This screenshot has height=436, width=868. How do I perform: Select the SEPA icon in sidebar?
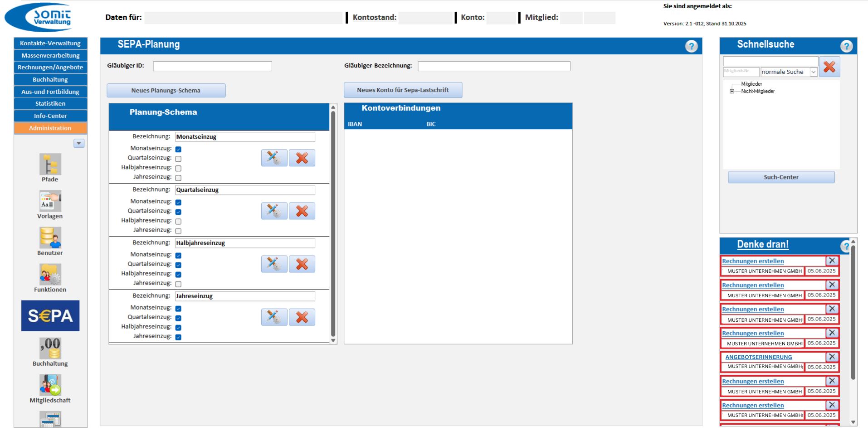point(50,315)
